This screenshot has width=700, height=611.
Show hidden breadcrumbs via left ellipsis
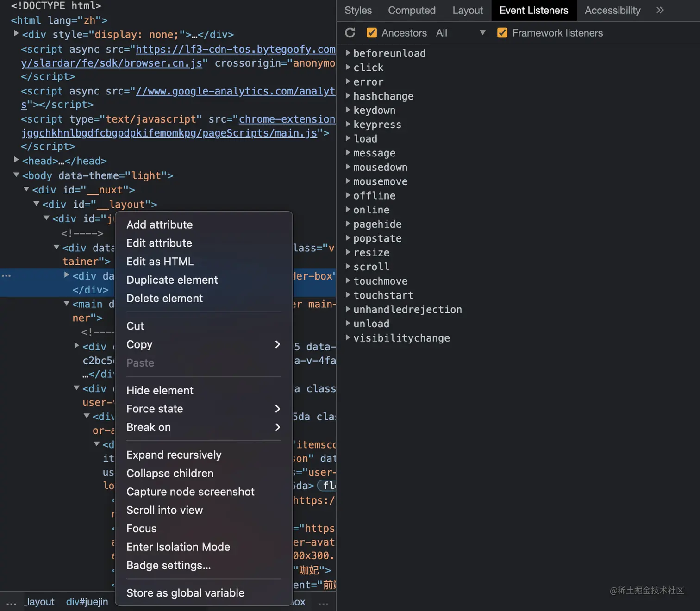(11, 603)
